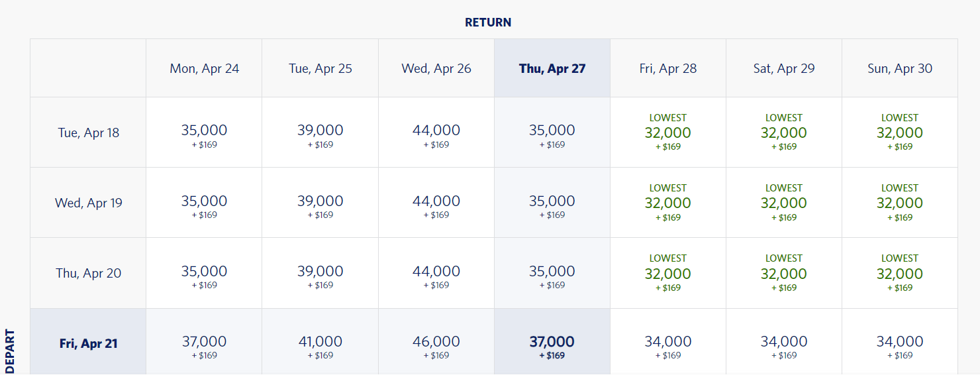
Task: Choose lowest 32,000 fare Apr 19 to Apr 29
Action: (x=783, y=203)
